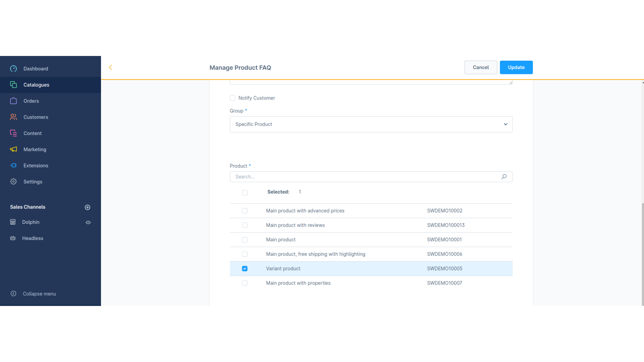Select the Variant product checkbox
This screenshot has width=644, height=362.
pos(245,269)
